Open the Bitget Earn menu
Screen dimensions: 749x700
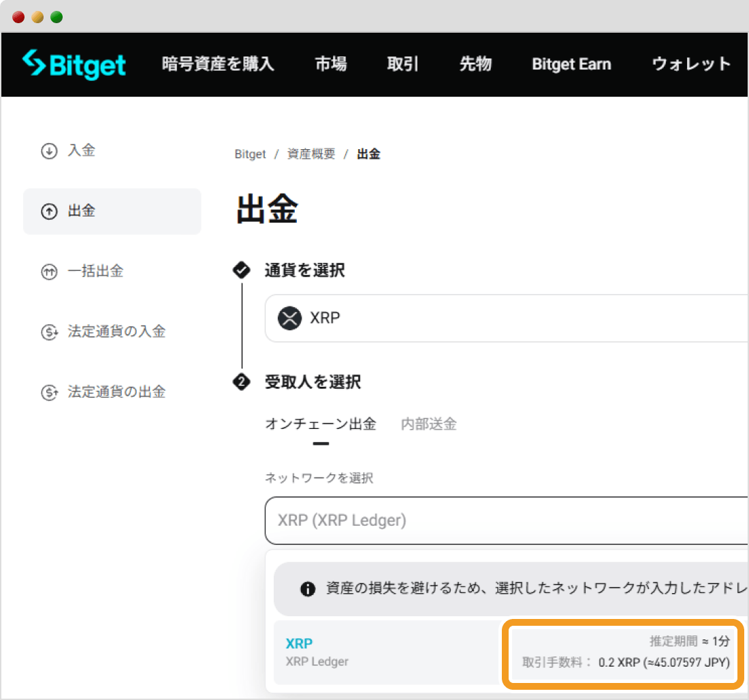(x=571, y=64)
